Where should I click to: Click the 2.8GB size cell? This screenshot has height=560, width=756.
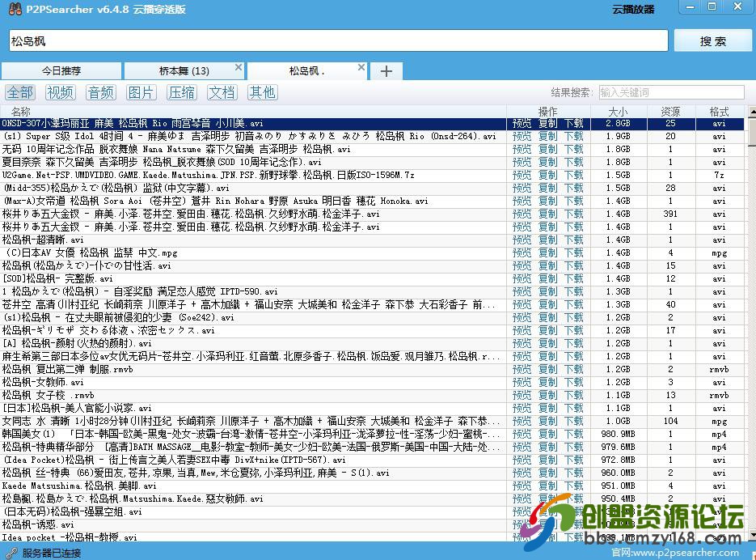[x=618, y=124]
